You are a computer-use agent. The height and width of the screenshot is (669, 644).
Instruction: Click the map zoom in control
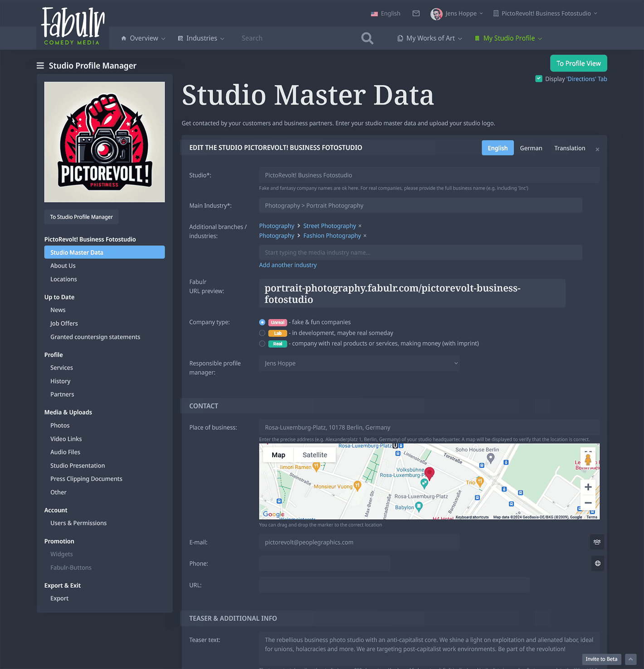[x=588, y=487]
